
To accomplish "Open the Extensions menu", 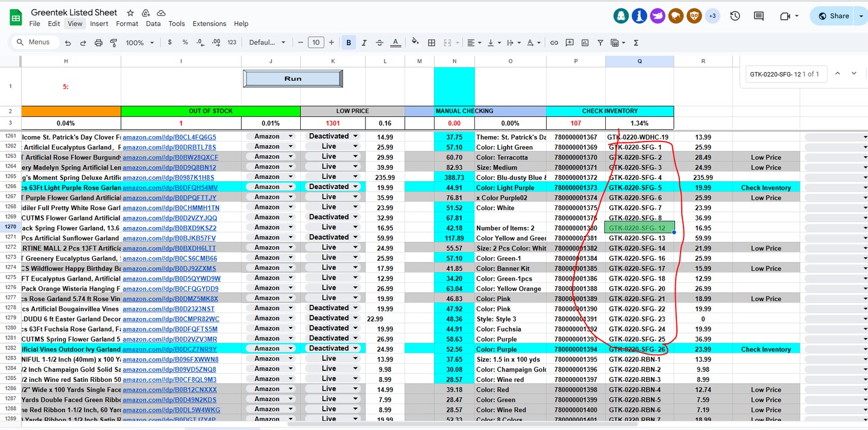I will (209, 23).
